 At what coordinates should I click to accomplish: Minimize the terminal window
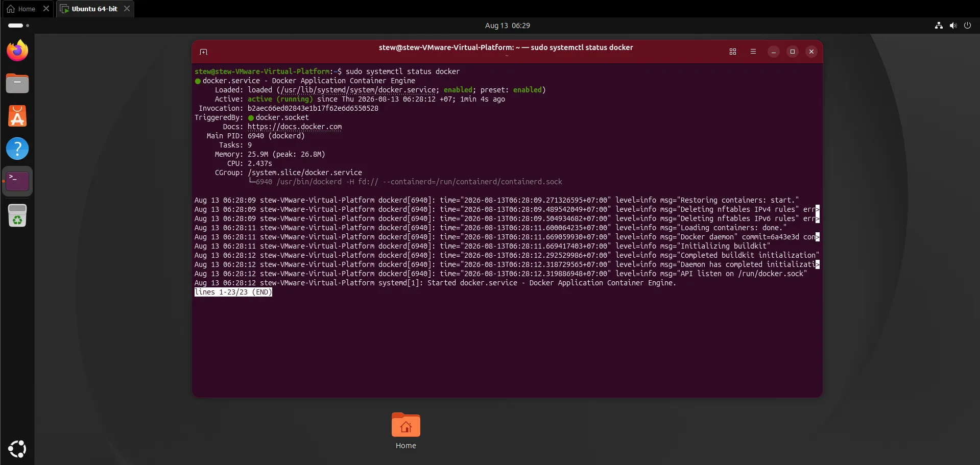[774, 52]
